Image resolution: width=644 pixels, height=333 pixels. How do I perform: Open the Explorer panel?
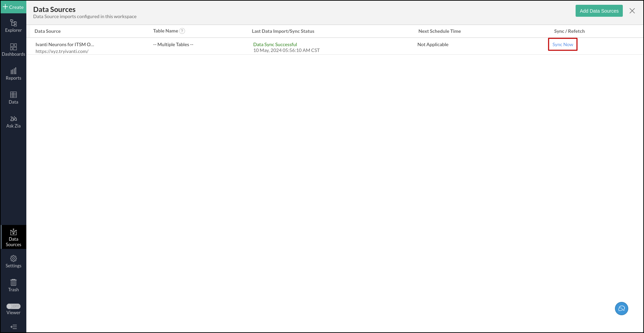tap(13, 25)
